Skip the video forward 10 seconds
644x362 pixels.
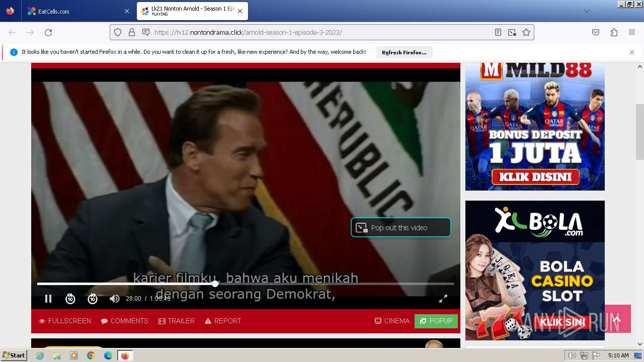coord(93,299)
